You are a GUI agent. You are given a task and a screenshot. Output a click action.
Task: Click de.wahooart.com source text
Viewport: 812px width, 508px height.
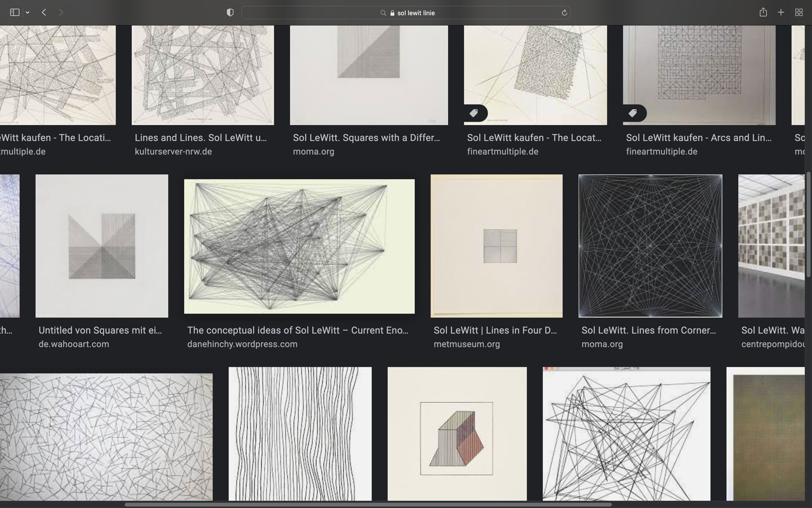(x=74, y=344)
